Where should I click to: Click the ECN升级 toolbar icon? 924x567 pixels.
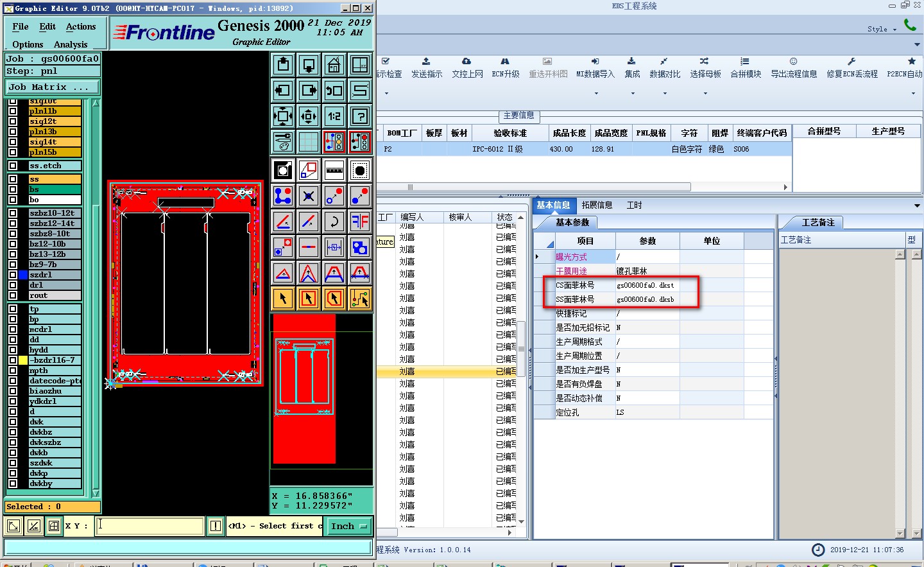click(x=505, y=61)
